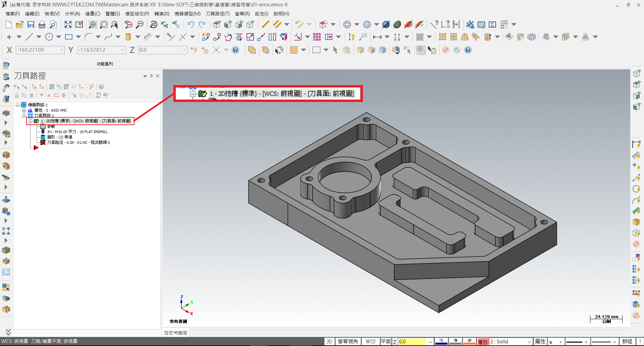
Task: Click the 群組 status bar button
Action: point(627,341)
